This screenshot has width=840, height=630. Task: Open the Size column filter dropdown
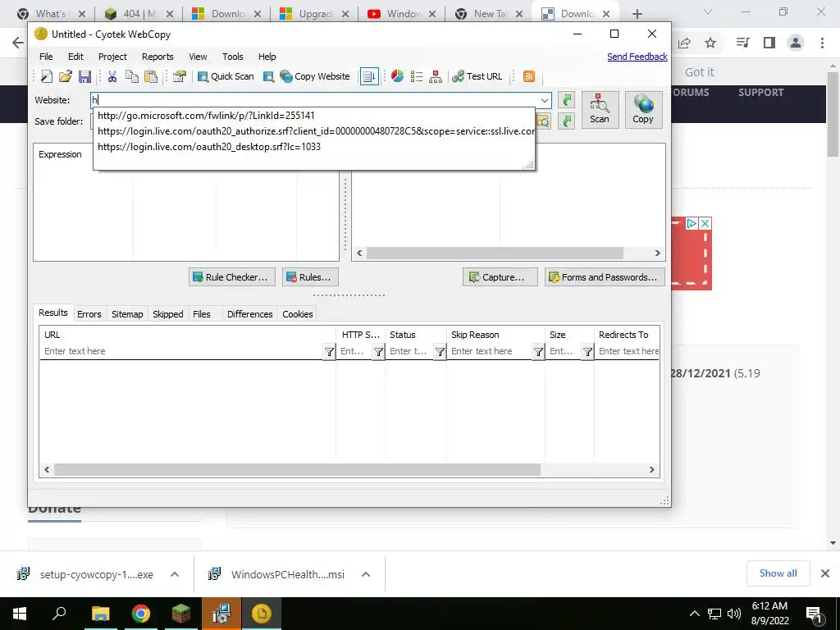(587, 352)
